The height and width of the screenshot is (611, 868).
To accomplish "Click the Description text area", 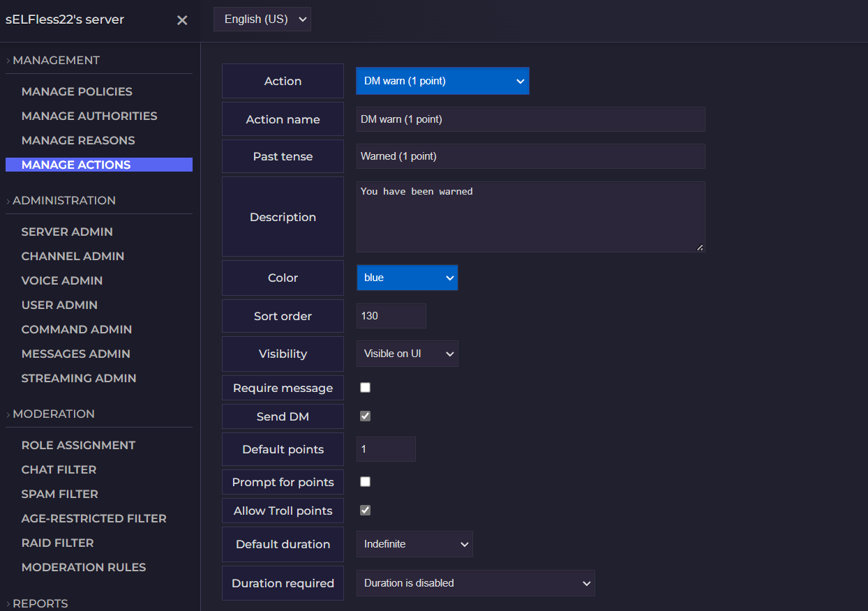I will tap(530, 217).
